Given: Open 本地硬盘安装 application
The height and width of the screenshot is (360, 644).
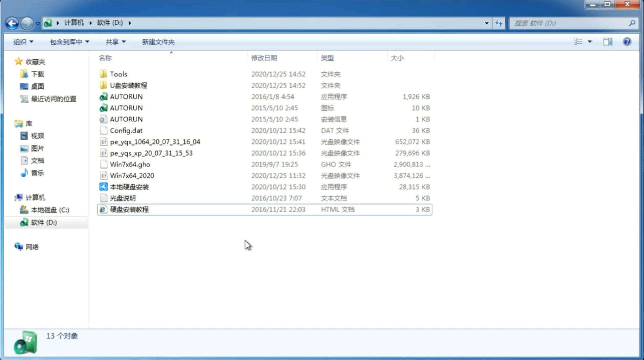Looking at the screenshot, I should point(129,187).
